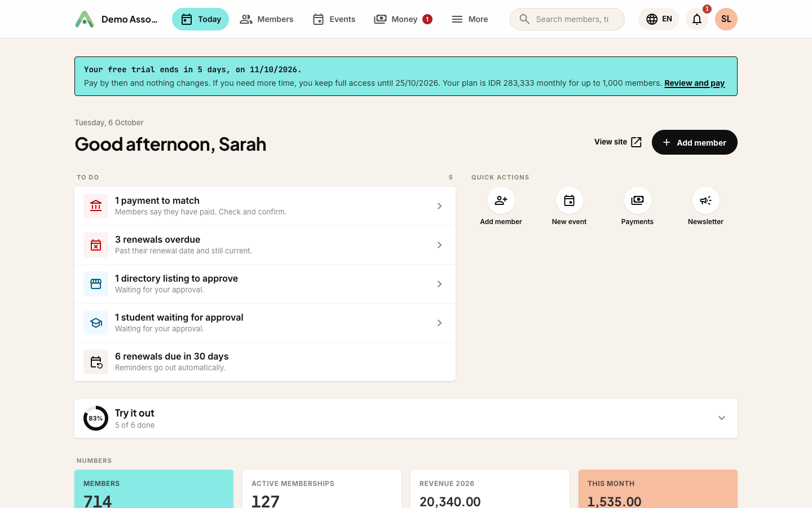Open the directory listing approval chevron
Viewport: 812px width, 508px height.
click(x=439, y=284)
